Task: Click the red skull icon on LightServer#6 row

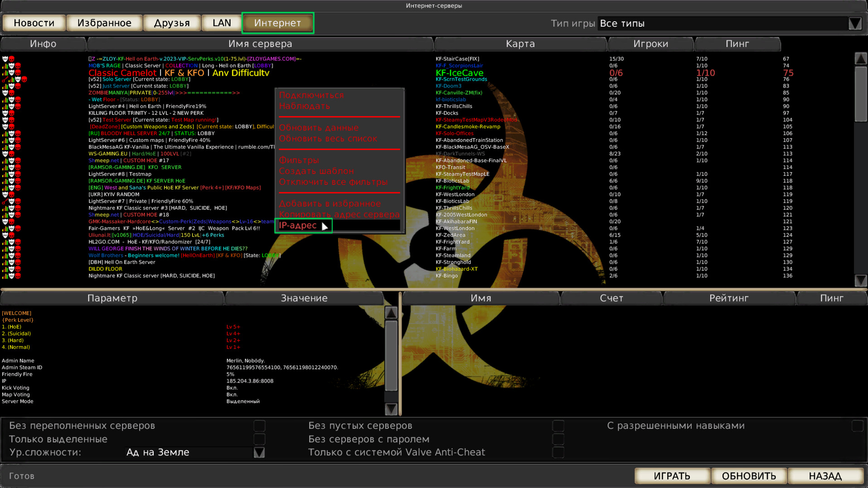Action: pos(18,140)
